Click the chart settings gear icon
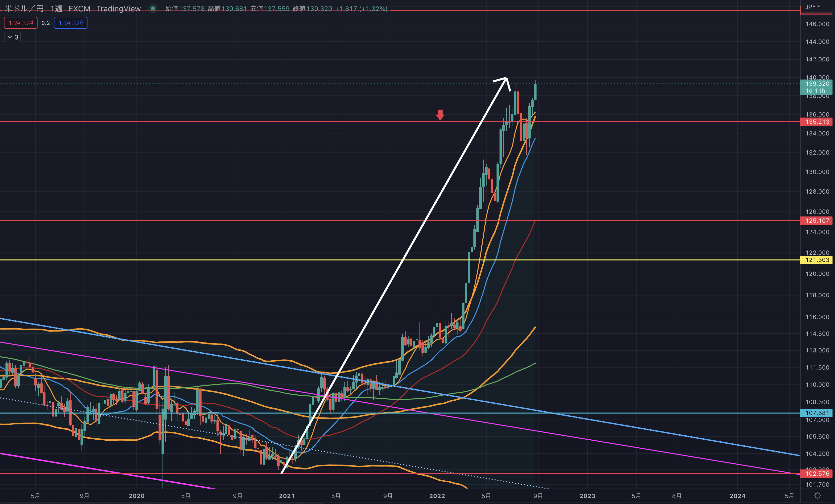Screen dimensions: 835x504 click(x=817, y=496)
